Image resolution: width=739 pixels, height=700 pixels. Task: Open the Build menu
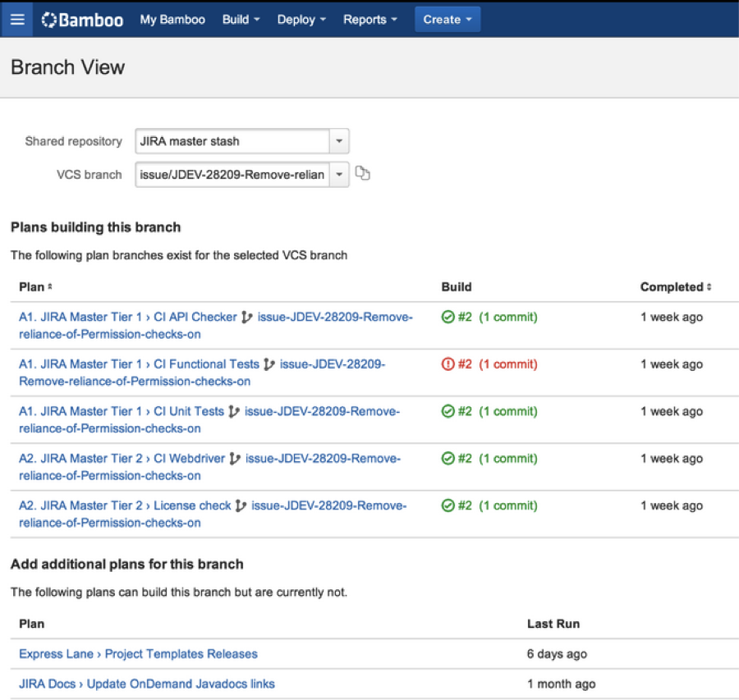tap(241, 20)
